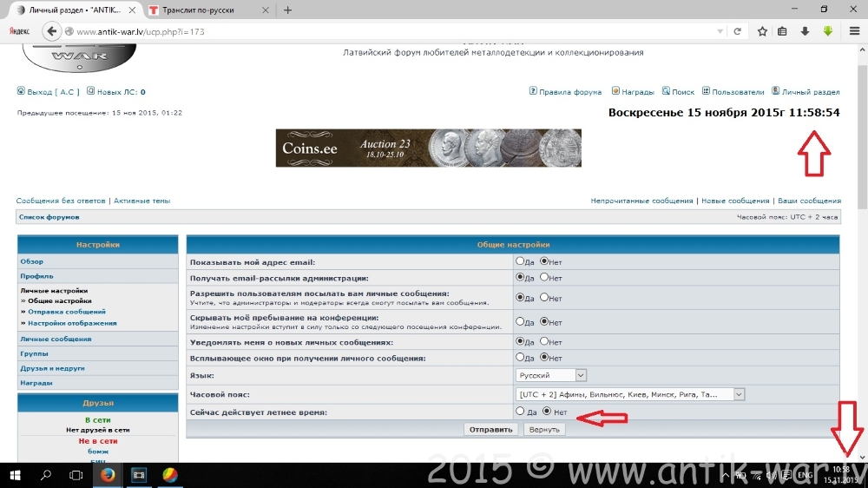Open Непрочитанные сообщения link
868x488 pixels.
point(641,201)
